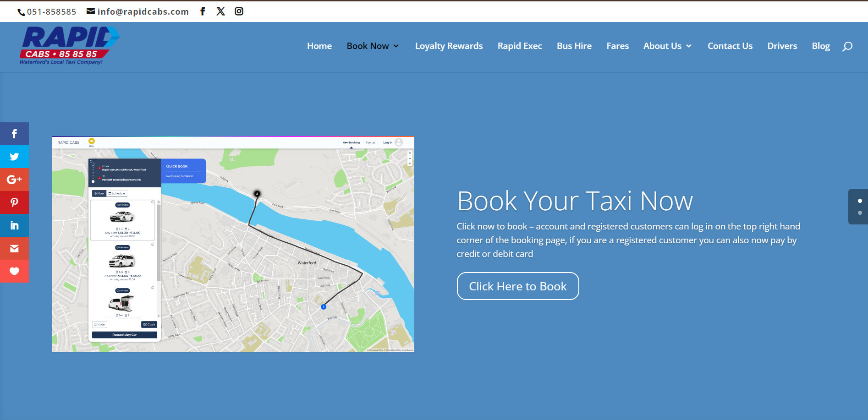Select the first slide dot indicator
The height and width of the screenshot is (420, 868).
point(860,201)
